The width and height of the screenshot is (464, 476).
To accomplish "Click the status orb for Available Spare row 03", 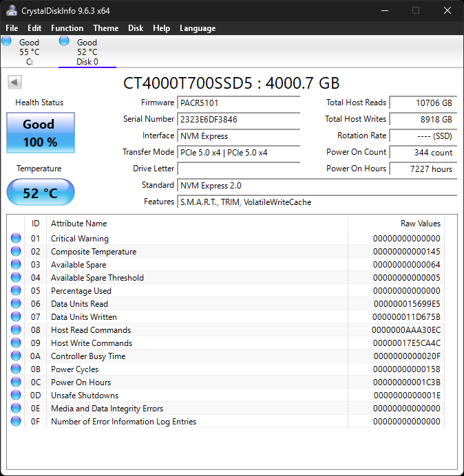I will pos(16,264).
